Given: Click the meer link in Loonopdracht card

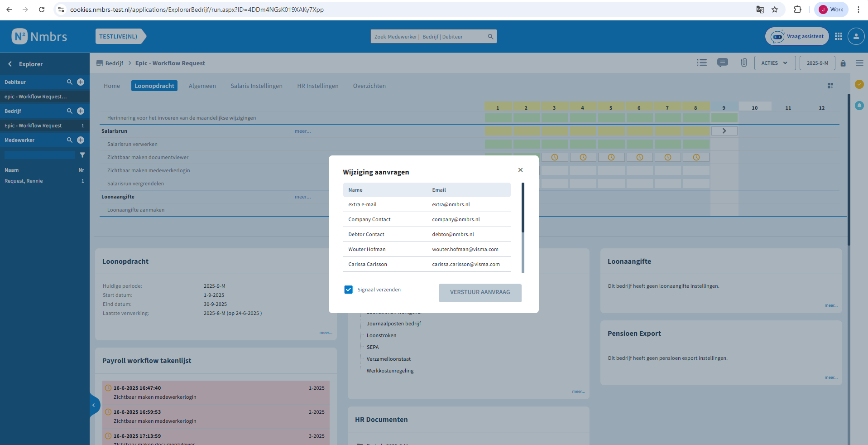Looking at the screenshot, I should coord(326,333).
